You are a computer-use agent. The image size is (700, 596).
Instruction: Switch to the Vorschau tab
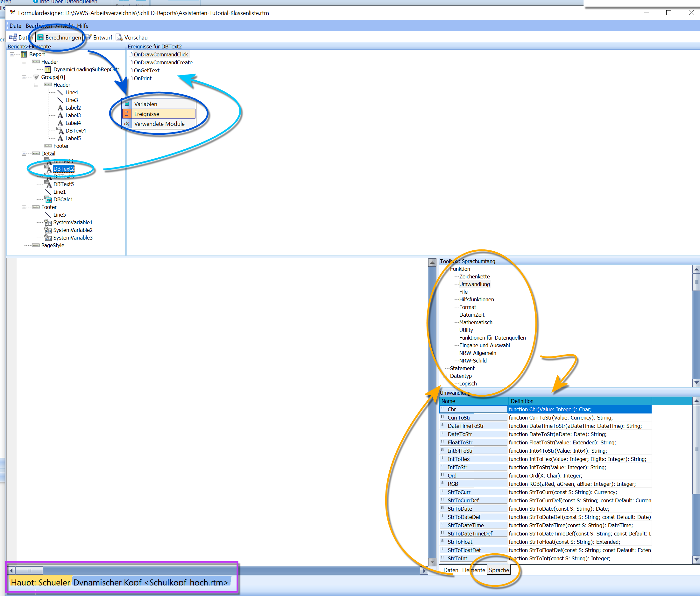point(132,37)
